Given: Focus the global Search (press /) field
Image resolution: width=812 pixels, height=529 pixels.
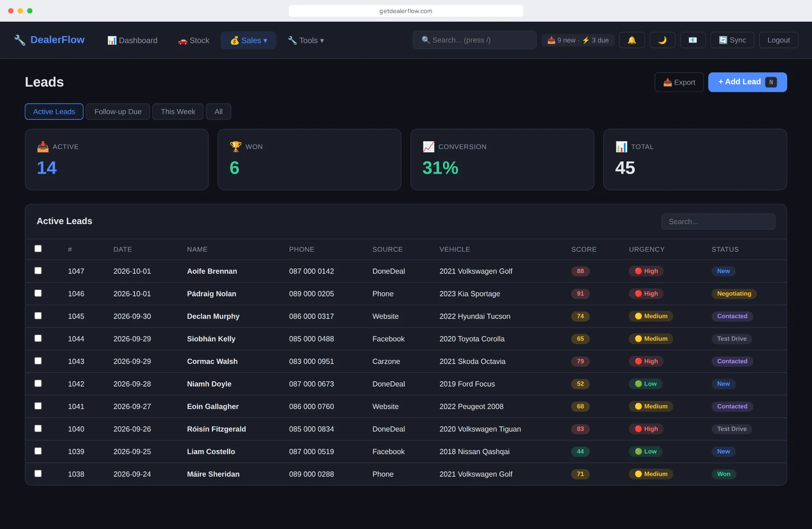Looking at the screenshot, I should coord(475,40).
